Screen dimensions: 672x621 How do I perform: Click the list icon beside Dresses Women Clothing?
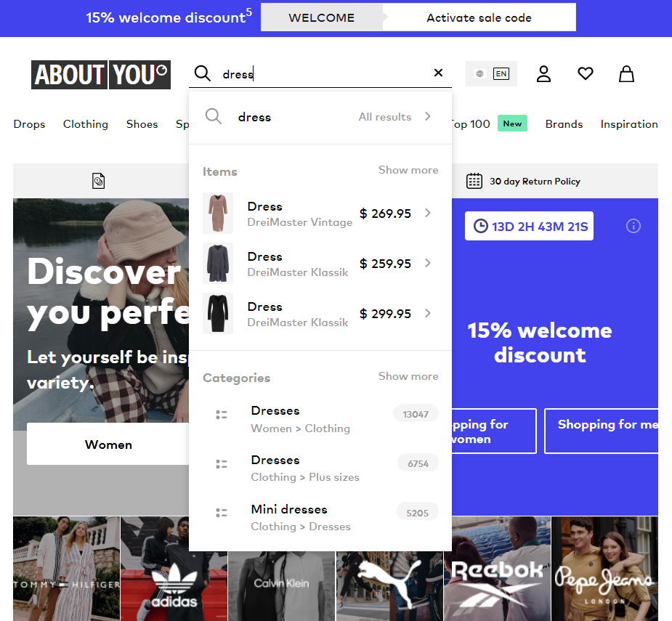pyautogui.click(x=221, y=415)
